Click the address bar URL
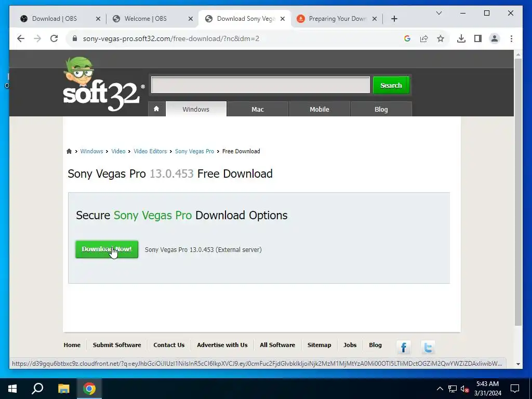This screenshot has width=532, height=399. 171,38
